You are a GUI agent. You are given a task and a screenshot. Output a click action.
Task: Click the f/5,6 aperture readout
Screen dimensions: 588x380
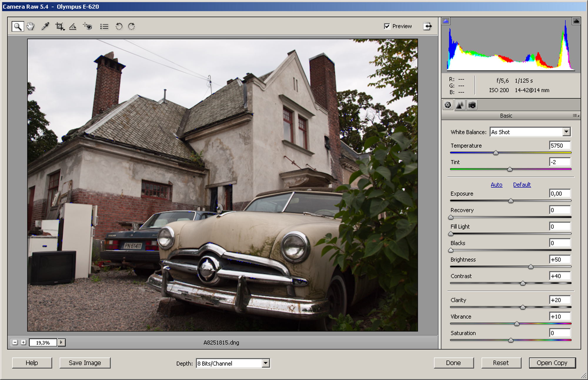[502, 80]
